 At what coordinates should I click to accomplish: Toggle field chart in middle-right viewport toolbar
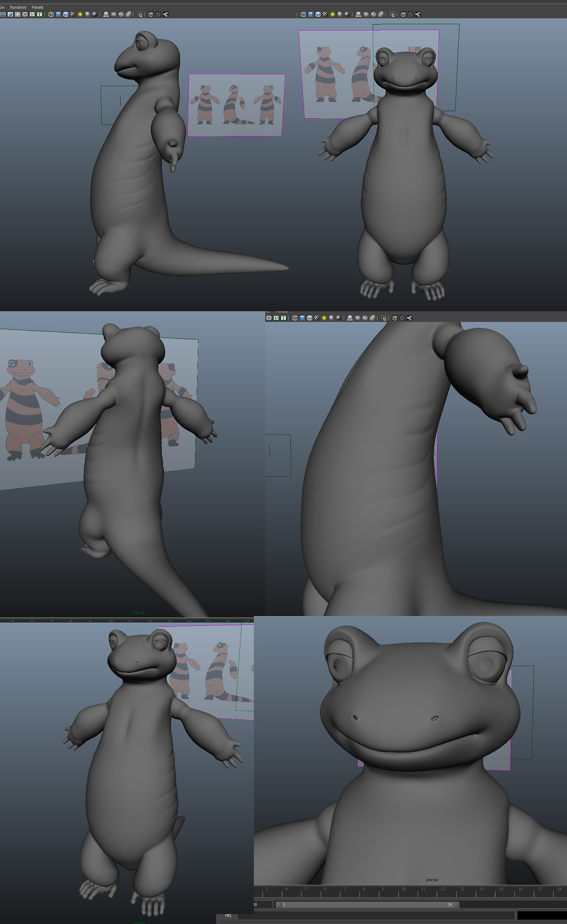tap(269, 318)
